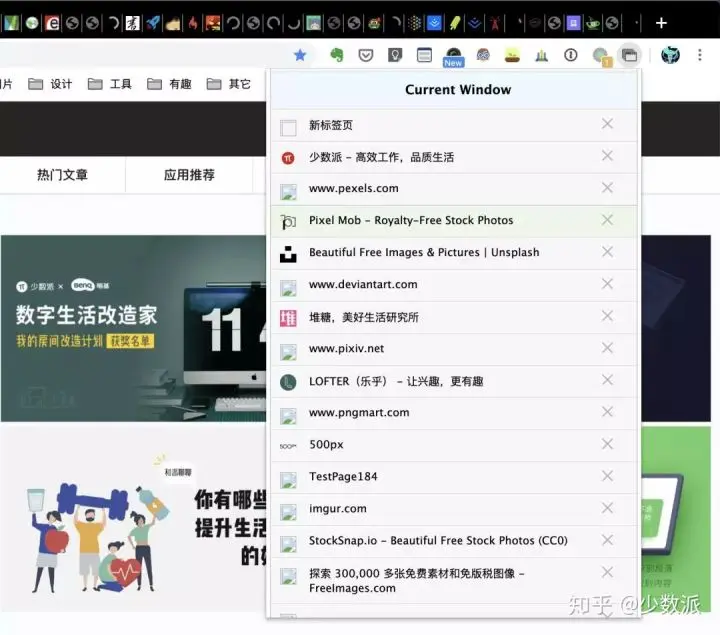Select the 热门文章 page tab
Image resolution: width=720 pixels, height=635 pixels.
coord(62,175)
